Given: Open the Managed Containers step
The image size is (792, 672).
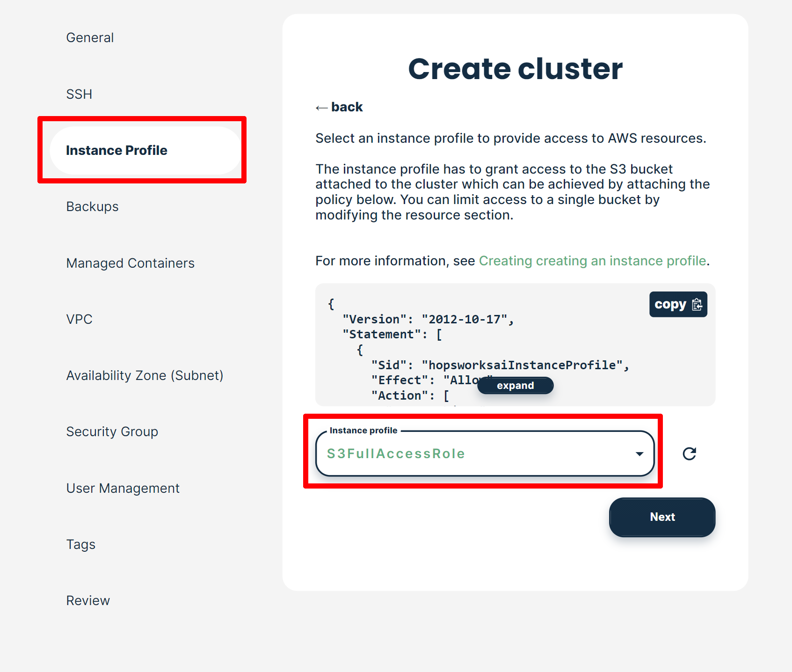Looking at the screenshot, I should click(x=130, y=263).
